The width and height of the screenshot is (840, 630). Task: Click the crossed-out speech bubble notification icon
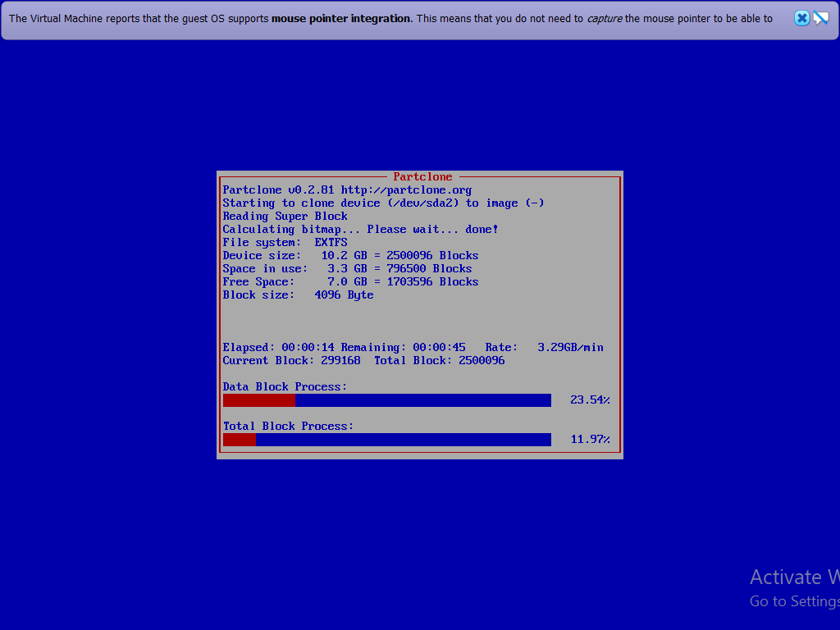tap(819, 18)
